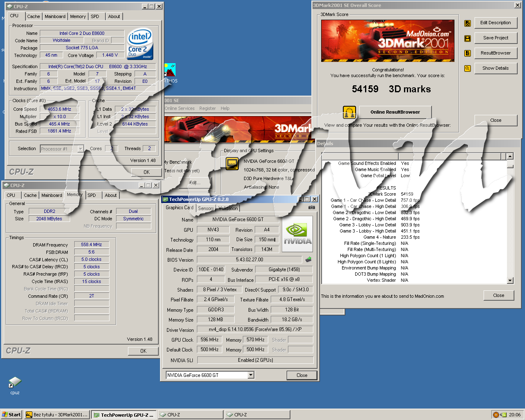Click Edit Description icon in 3DMark score window
Screen dimensions: 525x420
click(468, 23)
